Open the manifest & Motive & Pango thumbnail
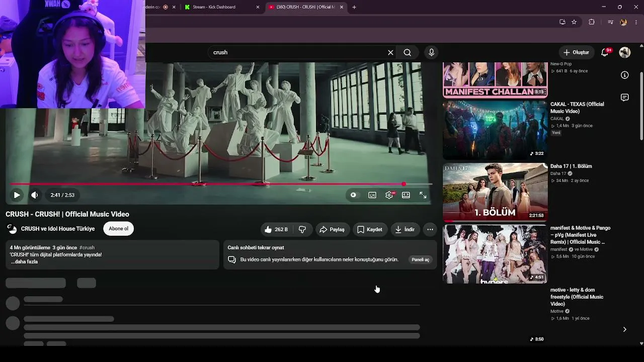 (495, 254)
